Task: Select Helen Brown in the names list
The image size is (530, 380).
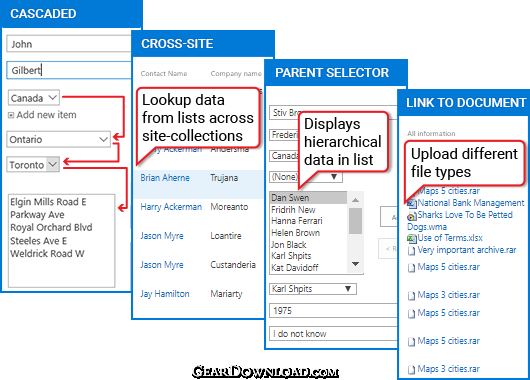Action: (295, 233)
